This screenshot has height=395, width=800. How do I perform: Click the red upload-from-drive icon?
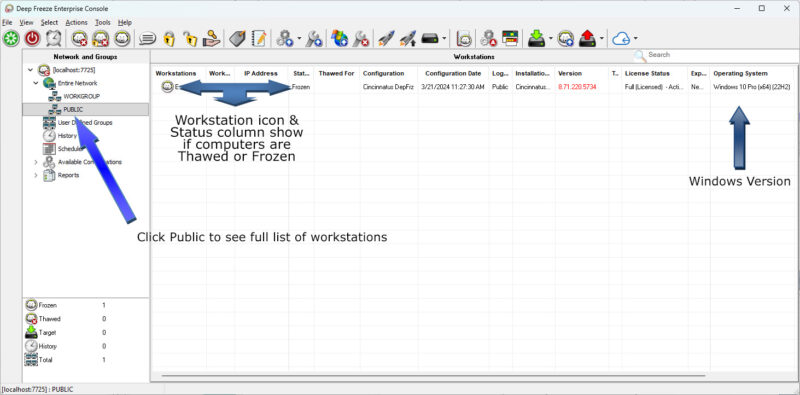coord(588,39)
